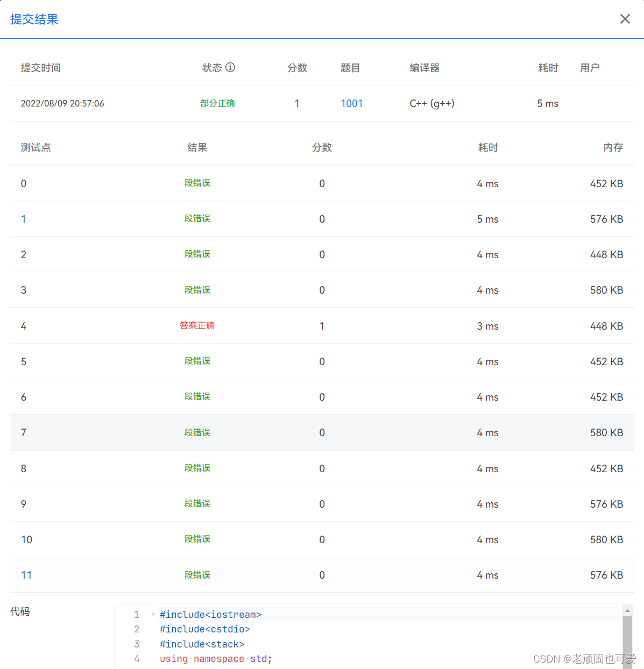Viewport: 644px width, 669px height.
Task: Click the red 答案正确 result of test 4
Action: (x=197, y=325)
